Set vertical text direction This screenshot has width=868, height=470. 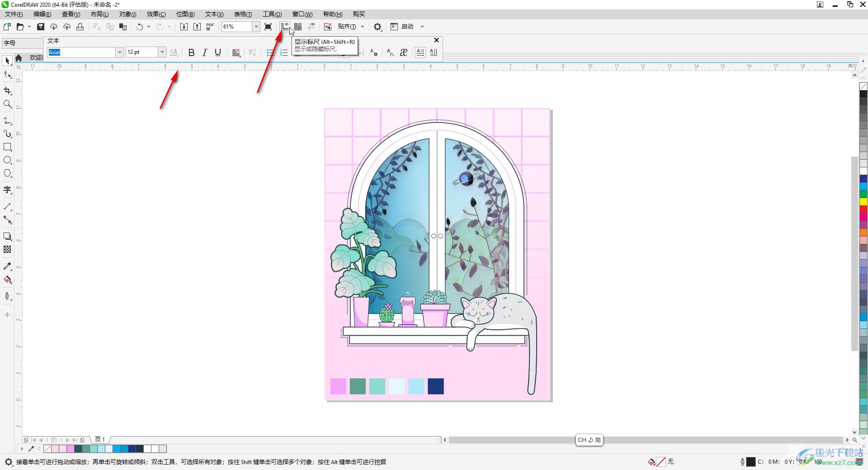point(434,52)
